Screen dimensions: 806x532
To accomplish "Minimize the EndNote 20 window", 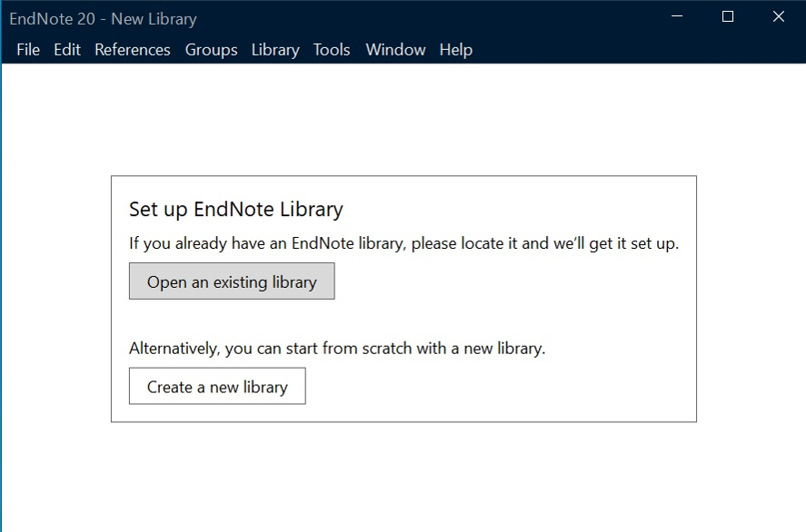I will coord(677,16).
